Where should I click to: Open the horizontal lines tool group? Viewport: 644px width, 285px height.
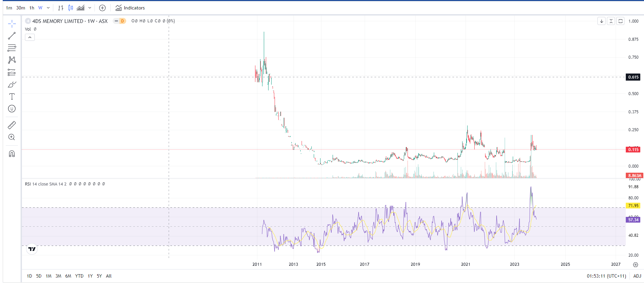(x=12, y=48)
